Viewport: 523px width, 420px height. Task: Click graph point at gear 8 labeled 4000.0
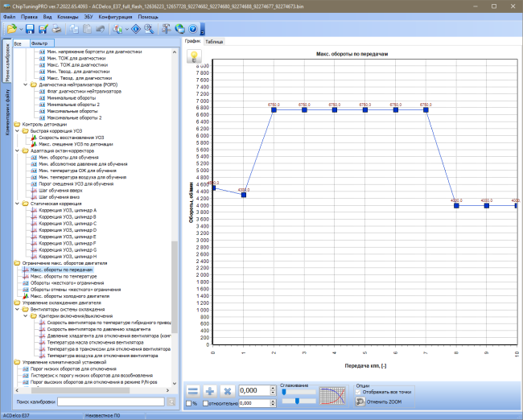coord(456,205)
